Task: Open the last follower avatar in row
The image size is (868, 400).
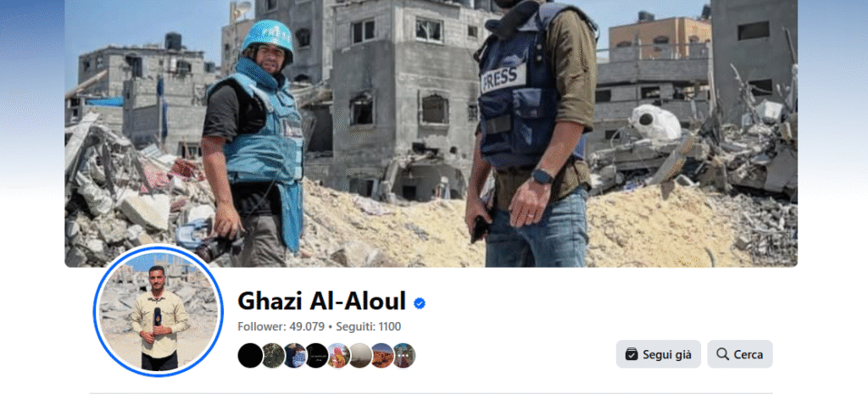Action: point(404,355)
